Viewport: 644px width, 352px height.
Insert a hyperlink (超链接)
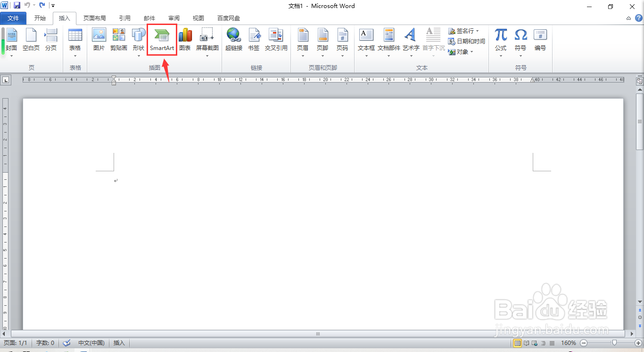point(234,40)
